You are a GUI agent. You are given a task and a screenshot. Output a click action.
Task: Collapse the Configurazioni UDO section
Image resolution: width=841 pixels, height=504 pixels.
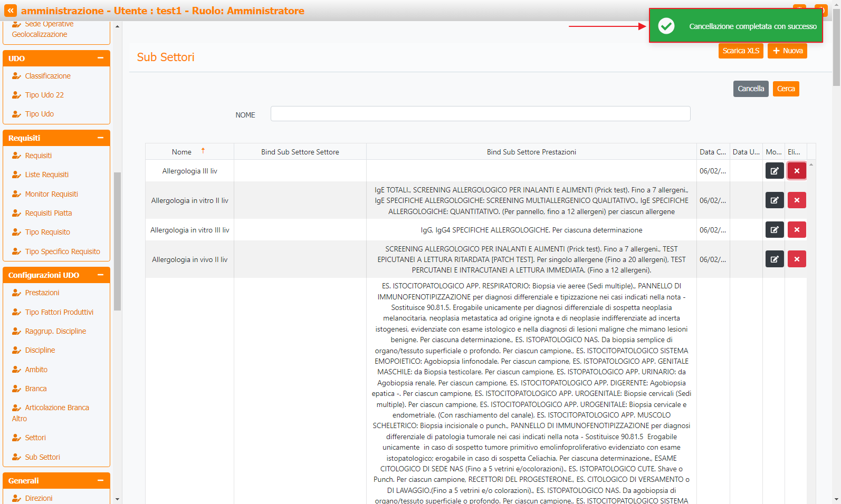pyautogui.click(x=100, y=275)
